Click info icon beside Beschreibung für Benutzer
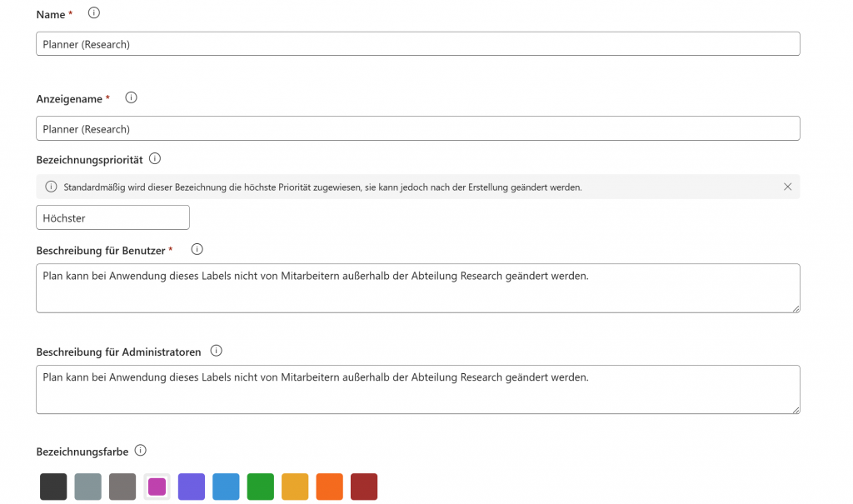853x504 pixels. (x=197, y=249)
